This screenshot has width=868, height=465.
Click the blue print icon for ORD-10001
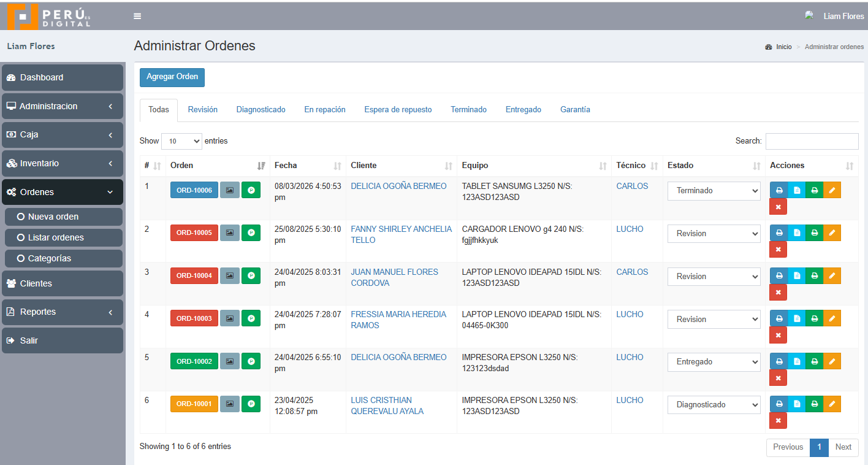click(x=779, y=404)
